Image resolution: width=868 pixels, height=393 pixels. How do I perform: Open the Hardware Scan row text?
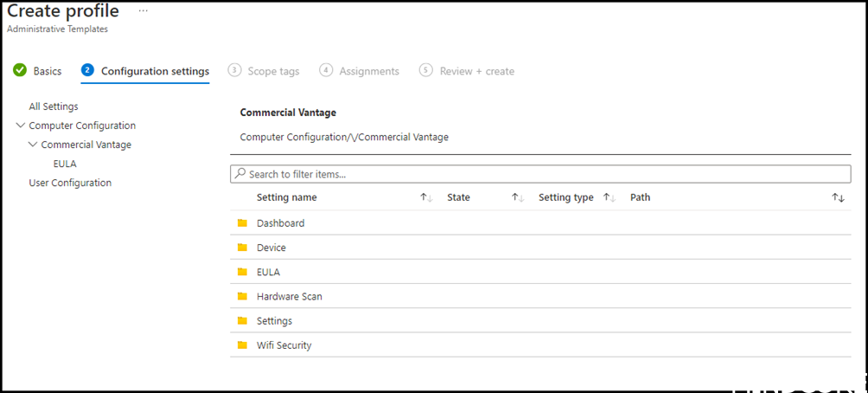pyautogui.click(x=290, y=297)
